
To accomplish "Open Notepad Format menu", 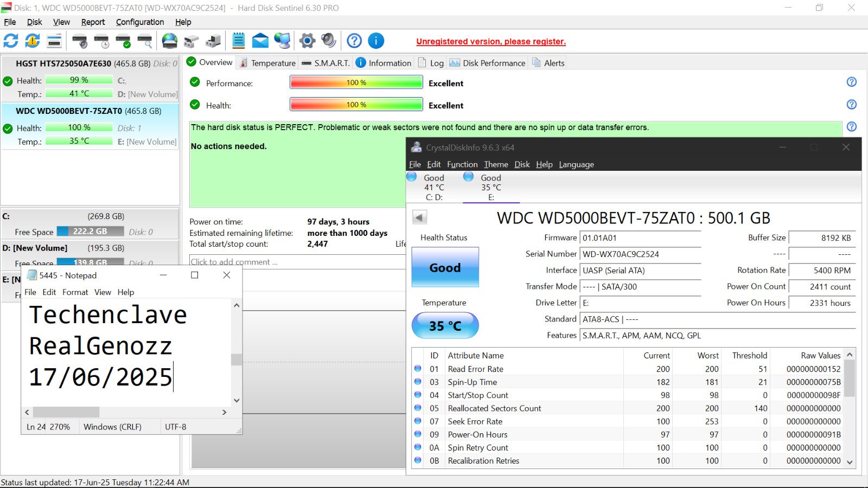I will click(x=75, y=292).
